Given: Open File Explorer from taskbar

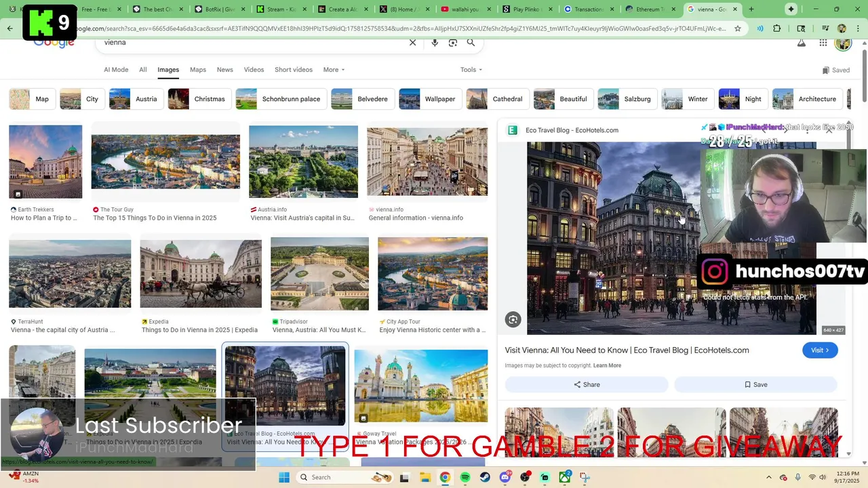Looking at the screenshot, I should (425, 477).
